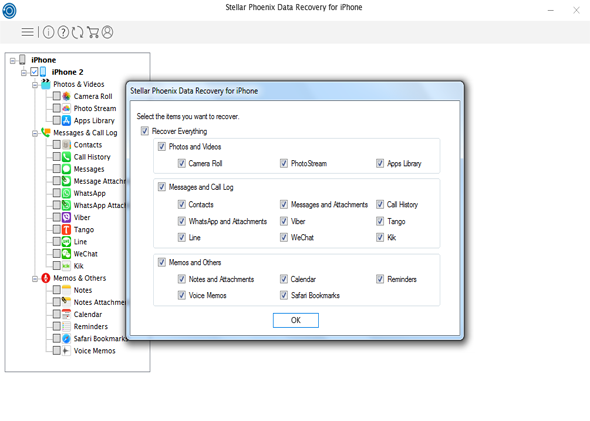Select Messages & Call Log tree item

click(x=85, y=133)
